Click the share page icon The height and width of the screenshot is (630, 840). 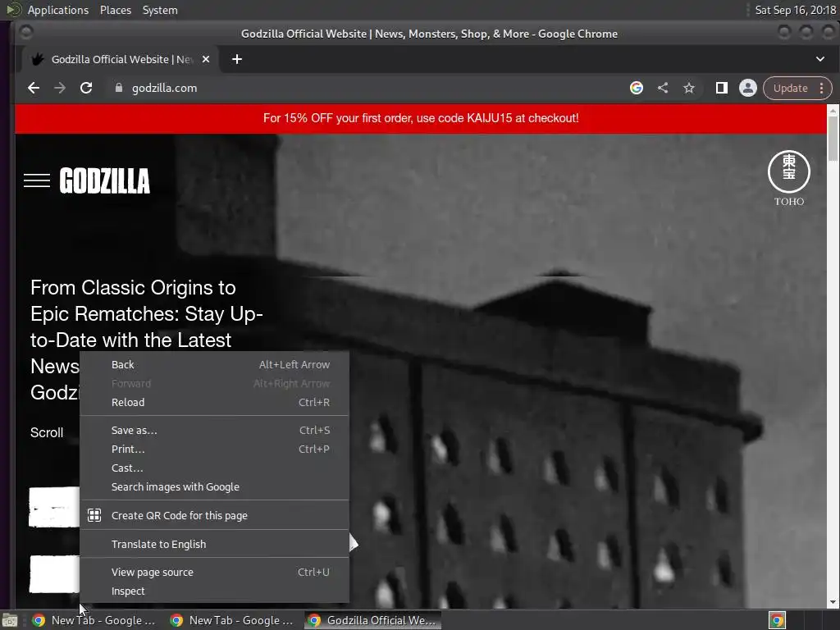coord(663,88)
